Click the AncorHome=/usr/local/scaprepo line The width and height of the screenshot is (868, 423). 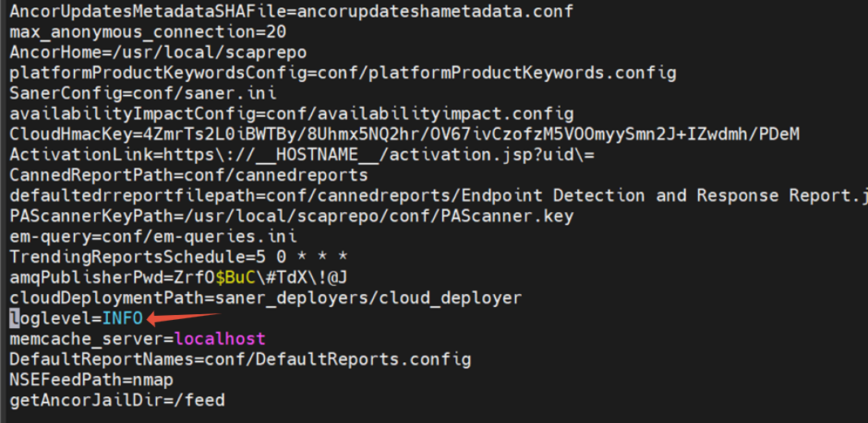(158, 53)
